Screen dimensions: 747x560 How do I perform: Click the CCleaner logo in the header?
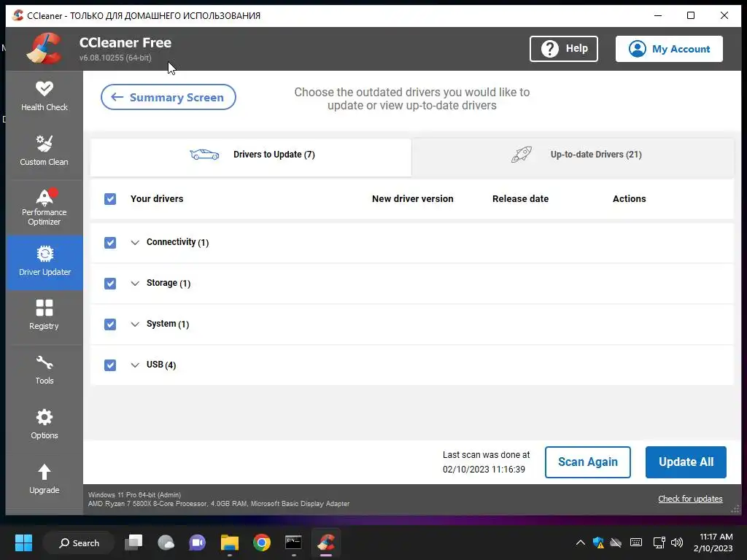click(44, 48)
